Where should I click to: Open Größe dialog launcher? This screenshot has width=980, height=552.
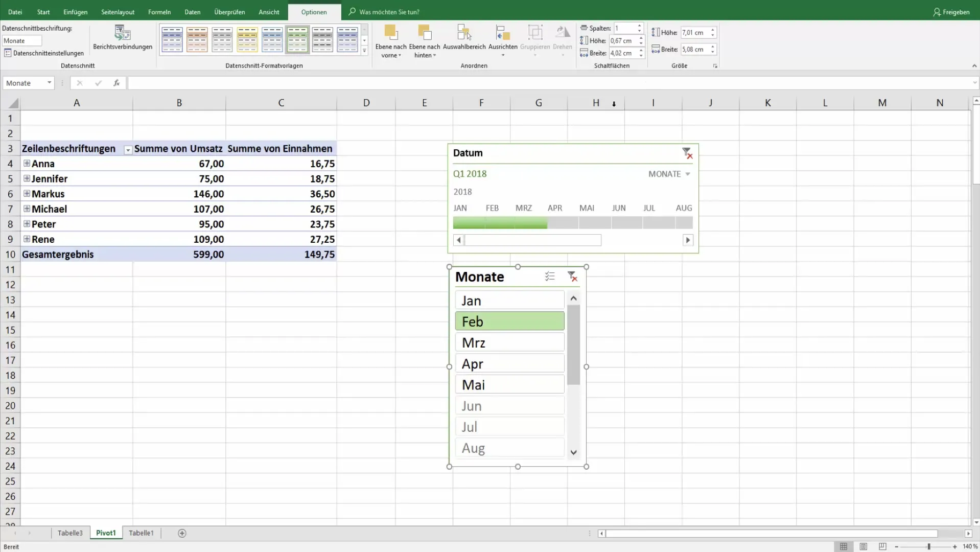[x=715, y=66]
